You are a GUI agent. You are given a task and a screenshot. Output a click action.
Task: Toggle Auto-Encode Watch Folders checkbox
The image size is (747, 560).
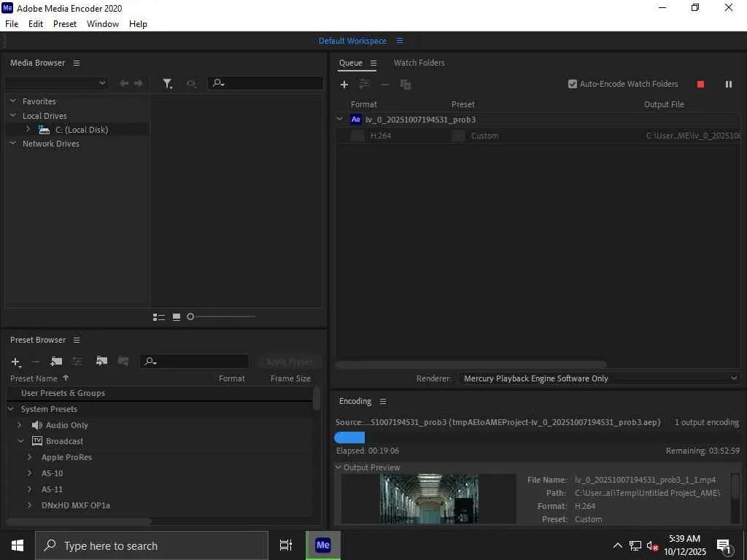click(x=573, y=84)
